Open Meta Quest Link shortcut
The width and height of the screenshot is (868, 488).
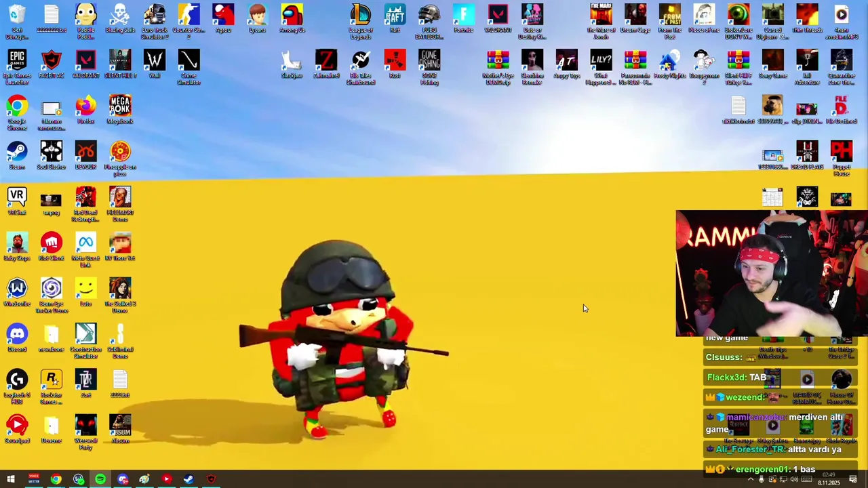85,249
